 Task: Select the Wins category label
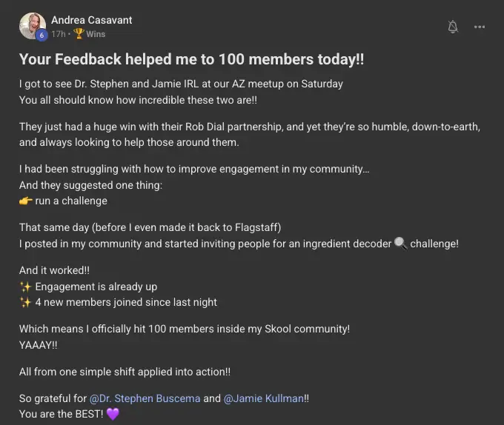(96, 34)
